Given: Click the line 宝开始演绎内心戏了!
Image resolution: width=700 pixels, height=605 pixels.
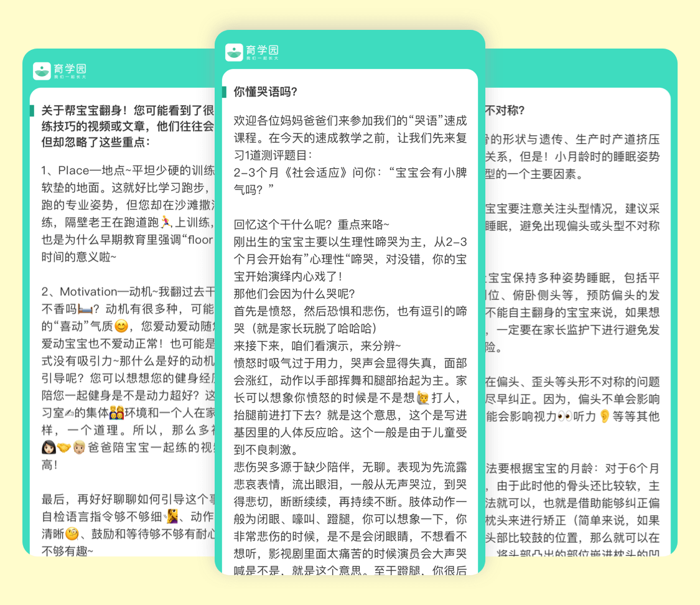Looking at the screenshot, I should coord(288,276).
